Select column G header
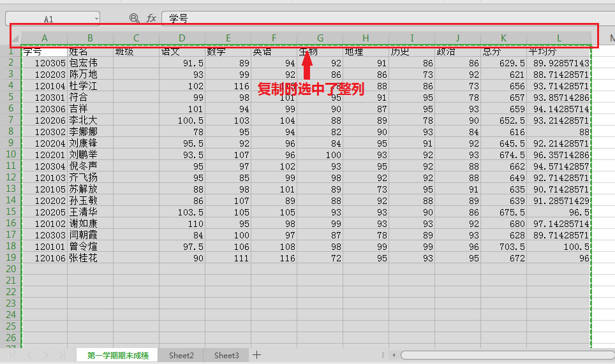615x364 pixels. (x=320, y=38)
